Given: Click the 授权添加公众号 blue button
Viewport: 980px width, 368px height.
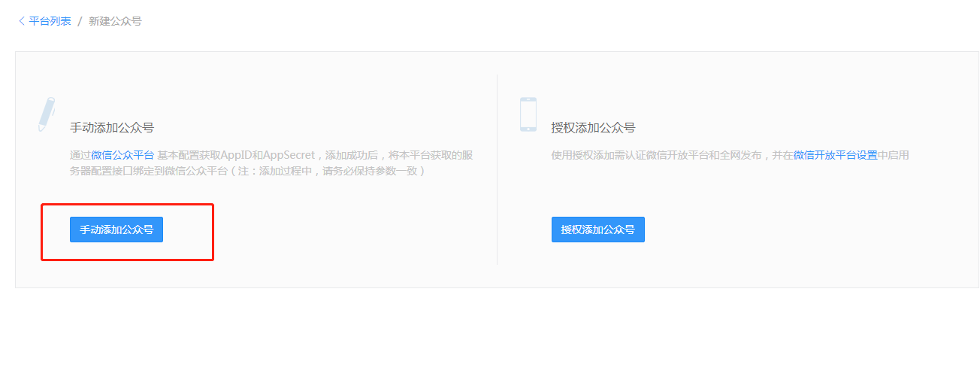Looking at the screenshot, I should click(597, 230).
